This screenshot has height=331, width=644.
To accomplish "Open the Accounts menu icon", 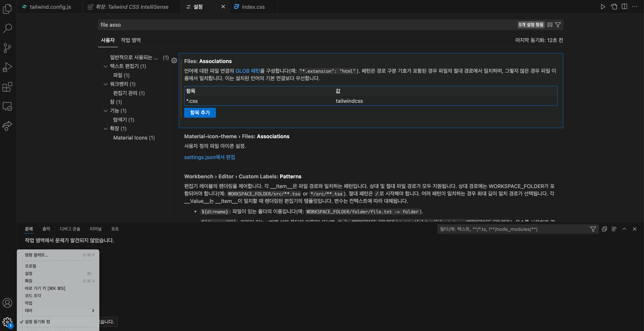I will (7, 303).
